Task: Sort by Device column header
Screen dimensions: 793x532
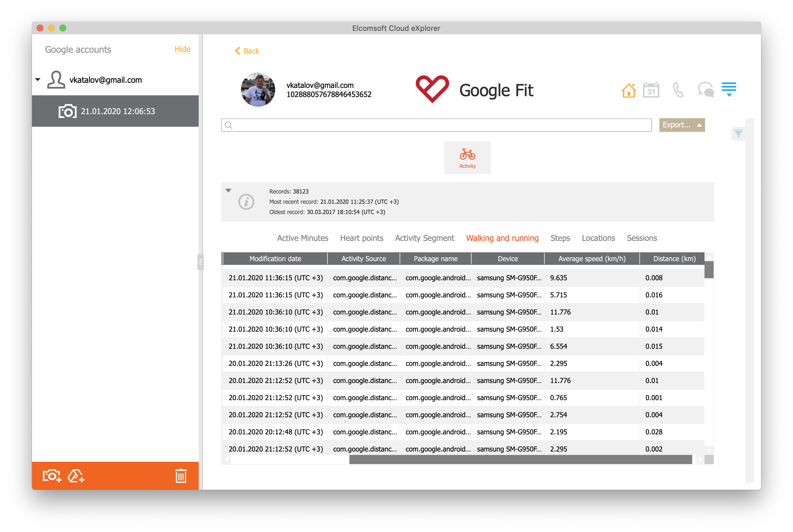Action: [508, 259]
